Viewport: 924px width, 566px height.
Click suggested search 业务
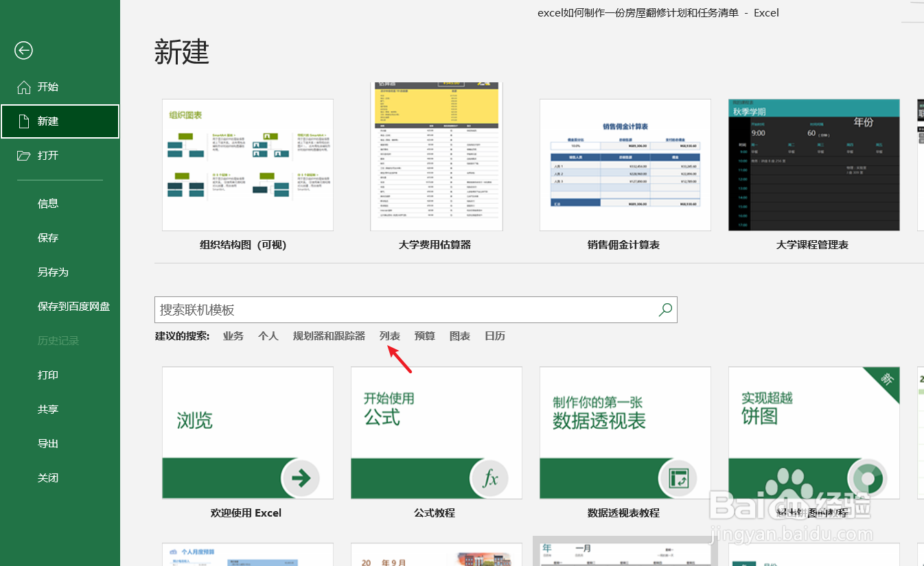click(233, 336)
